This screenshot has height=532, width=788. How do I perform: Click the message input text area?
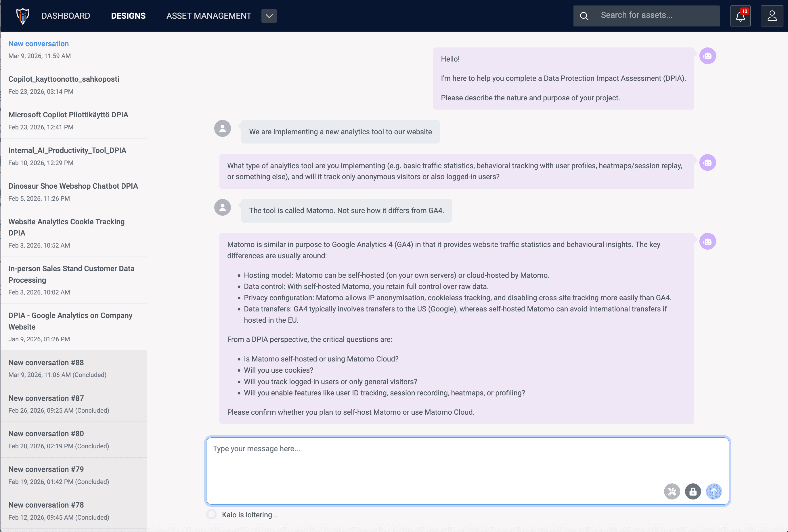(468, 471)
